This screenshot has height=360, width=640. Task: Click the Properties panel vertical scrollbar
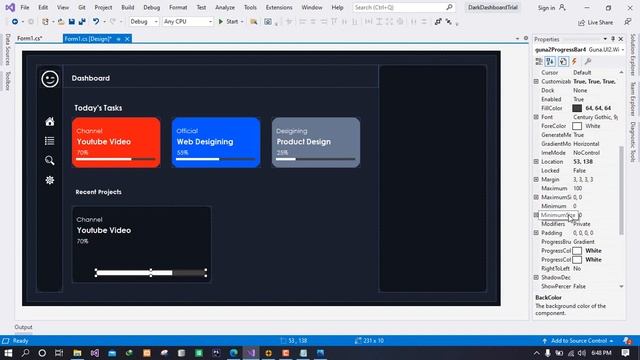pos(621,190)
